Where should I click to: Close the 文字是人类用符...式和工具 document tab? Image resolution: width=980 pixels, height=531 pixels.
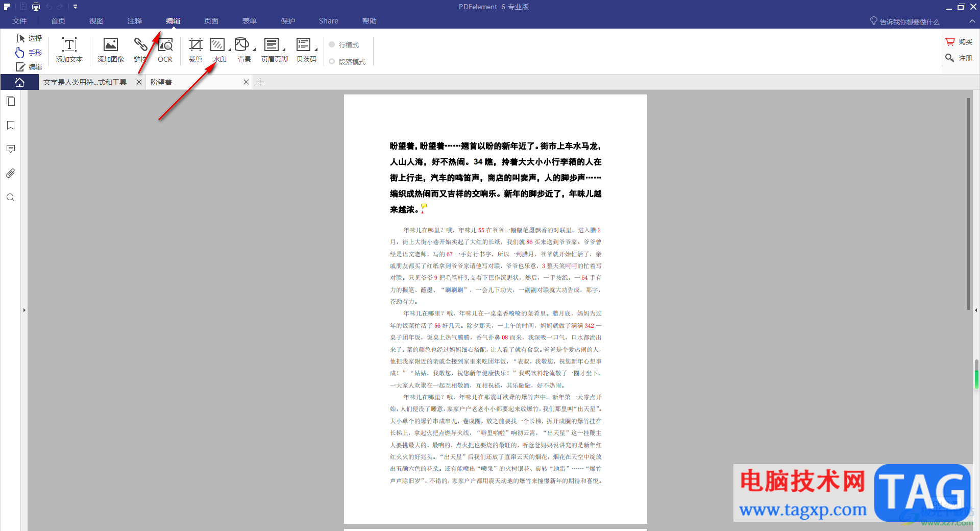pyautogui.click(x=139, y=82)
